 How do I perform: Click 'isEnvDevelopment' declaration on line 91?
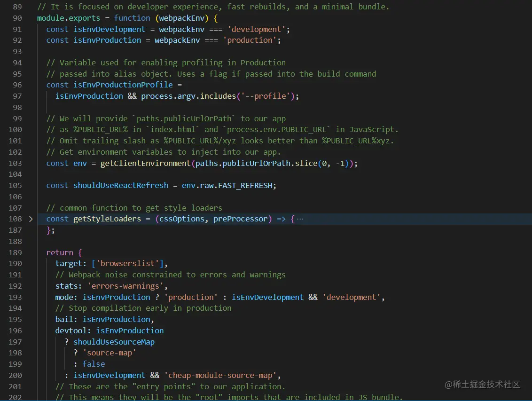click(109, 30)
